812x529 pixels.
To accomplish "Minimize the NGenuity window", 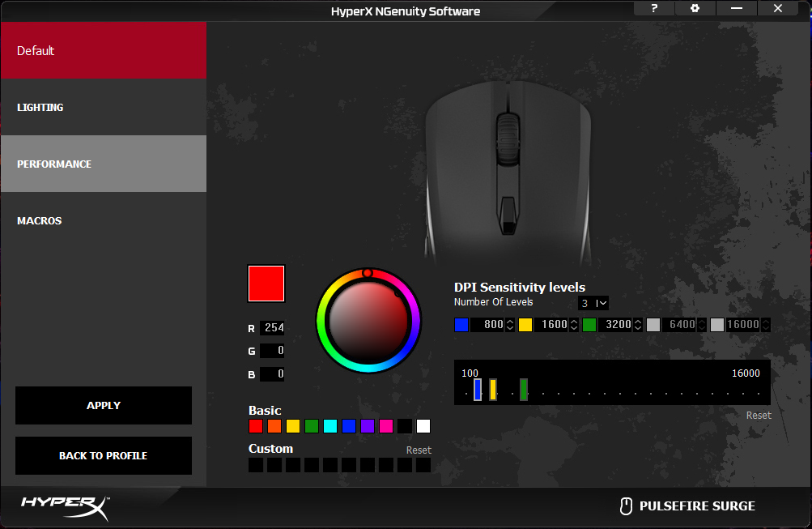I will (737, 8).
